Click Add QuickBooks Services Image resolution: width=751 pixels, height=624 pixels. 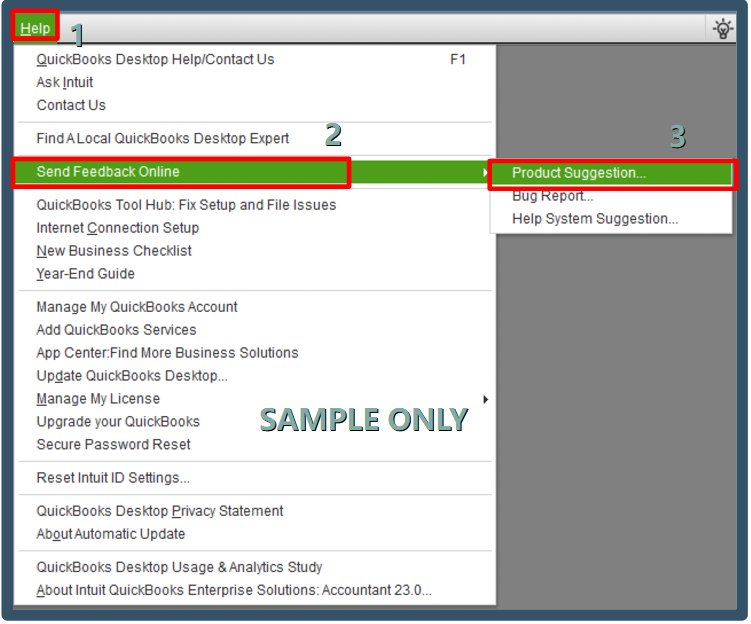[116, 330]
